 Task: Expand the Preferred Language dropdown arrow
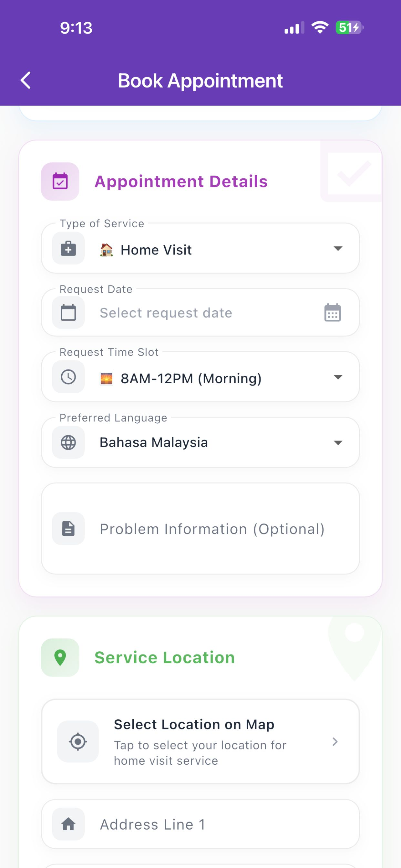pos(338,443)
